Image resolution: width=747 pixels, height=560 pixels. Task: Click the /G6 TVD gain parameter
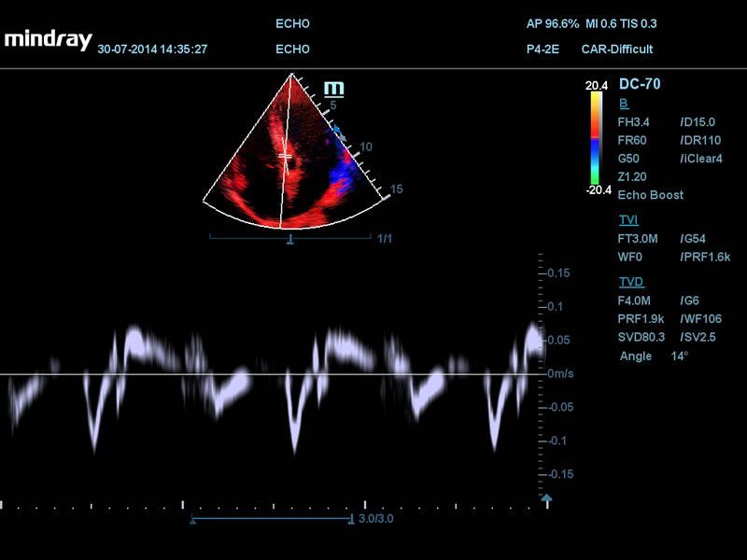[x=690, y=301]
